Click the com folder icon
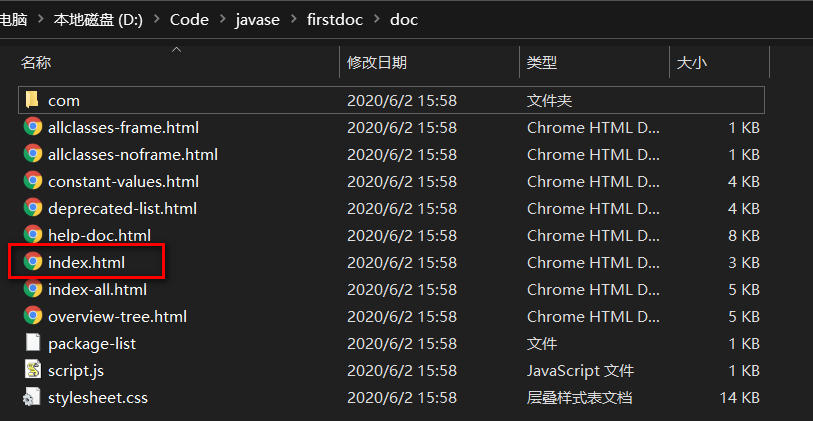This screenshot has height=421, width=813. click(x=32, y=100)
